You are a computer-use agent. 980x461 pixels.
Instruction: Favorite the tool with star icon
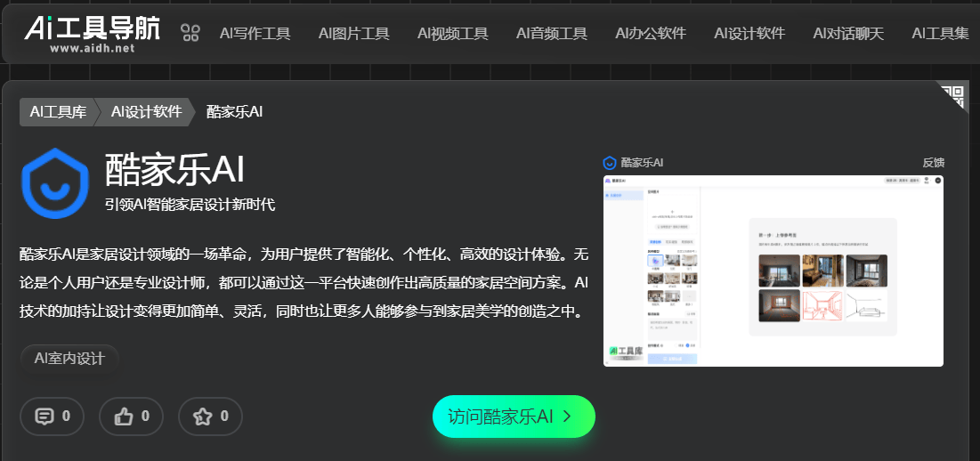click(210, 416)
